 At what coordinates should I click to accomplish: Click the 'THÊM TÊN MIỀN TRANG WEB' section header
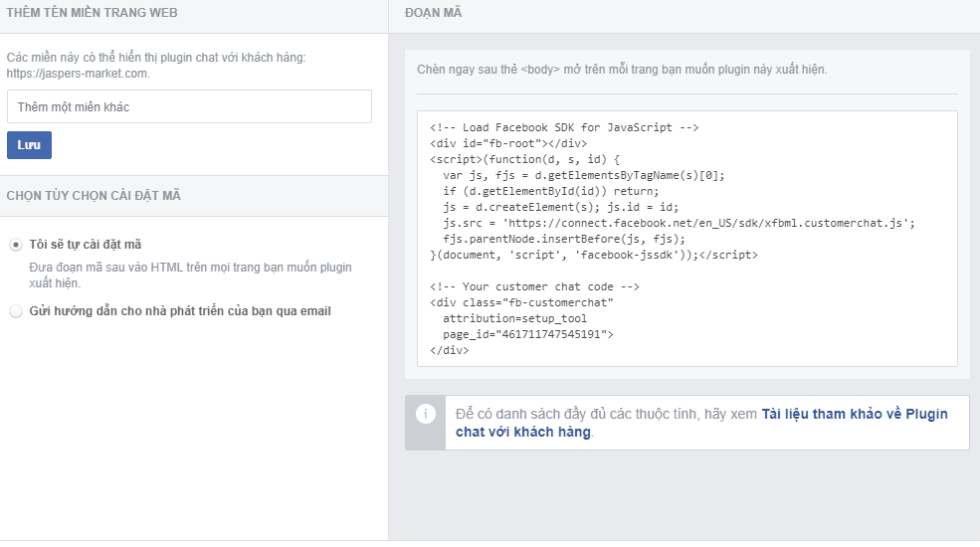point(93,12)
